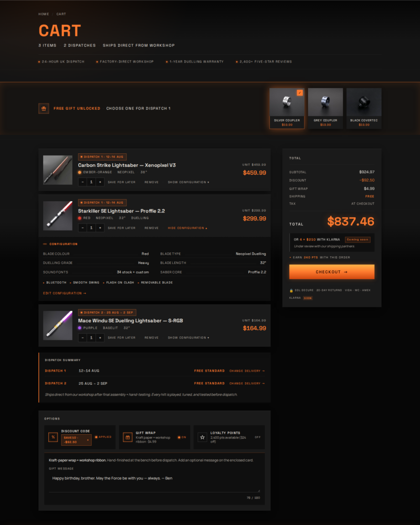Save Starkiller SE Lightsaber for later
The image size is (420, 525).
tap(122, 228)
